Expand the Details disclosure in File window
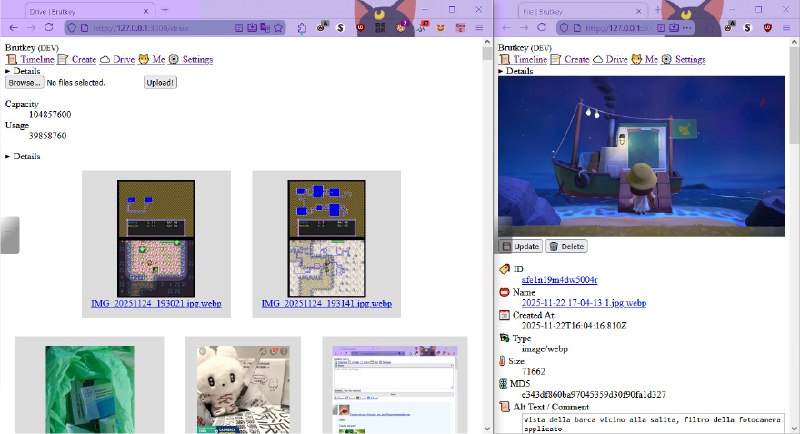Screen dimensions: 800x434 [515, 71]
